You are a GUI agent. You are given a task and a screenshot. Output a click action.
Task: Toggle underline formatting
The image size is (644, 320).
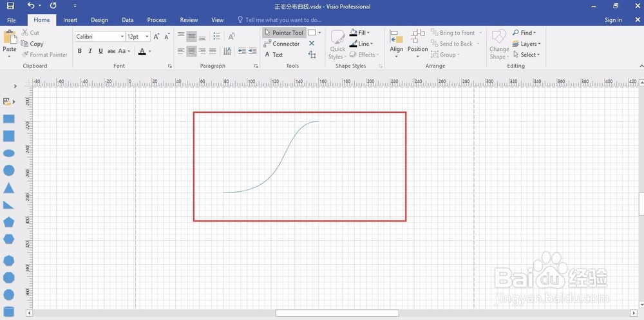click(100, 51)
